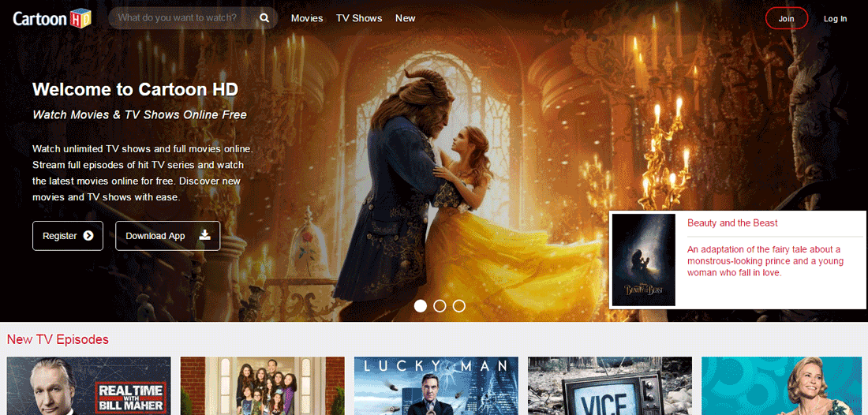
Task: Open the Movies menu
Action: pyautogui.click(x=307, y=18)
